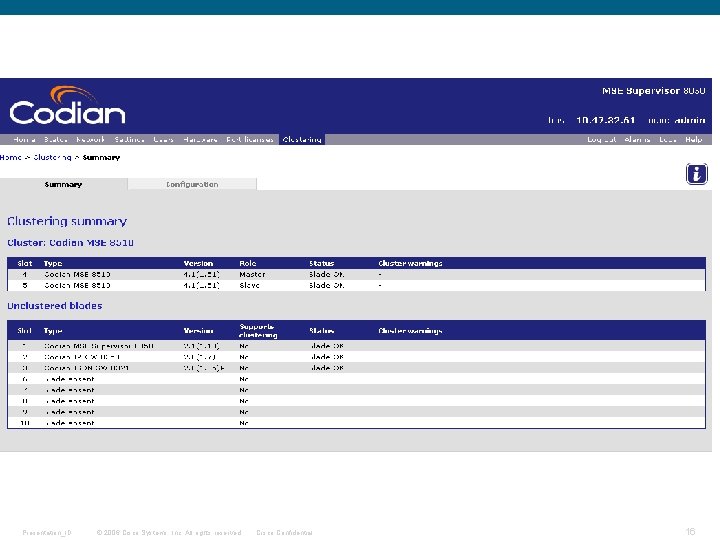
Task: Click the Log out link
Action: [602, 140]
